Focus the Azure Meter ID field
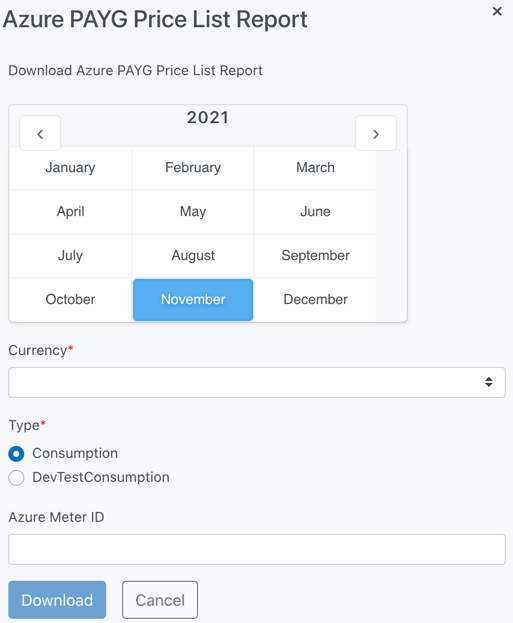Image resolution: width=513 pixels, height=623 pixels. coord(257,549)
